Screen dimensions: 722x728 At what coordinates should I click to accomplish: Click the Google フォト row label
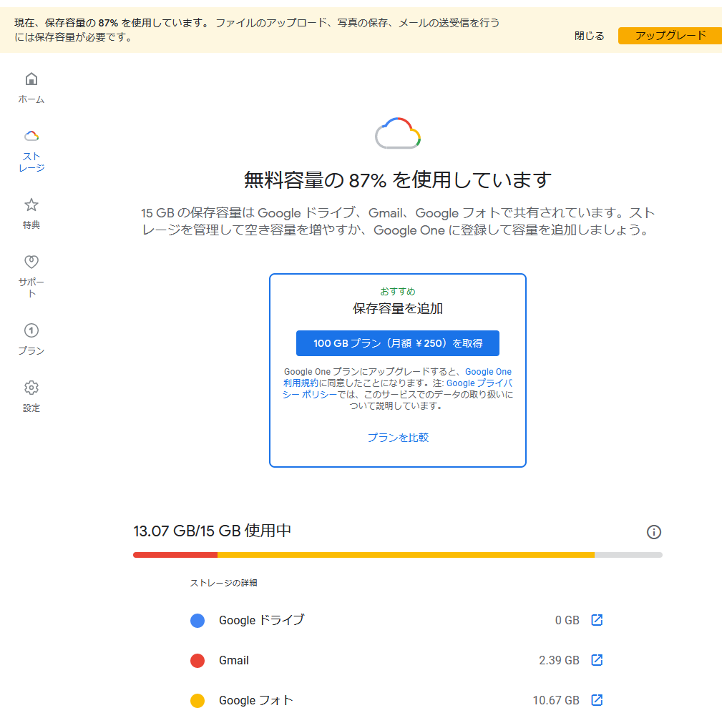point(256,700)
